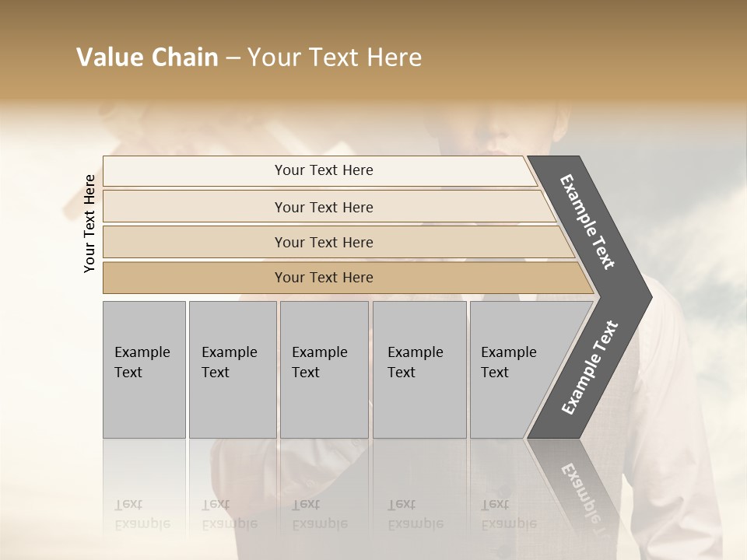The height and width of the screenshot is (560, 747).
Task: Select the slide title Value Chain text
Action: point(147,57)
